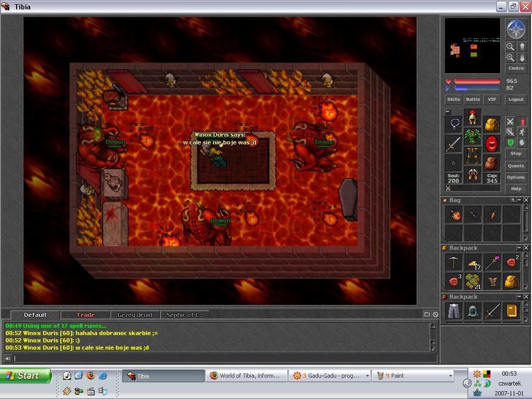
Task: Collapse the inventory panel with minus button
Action: tap(448, 112)
